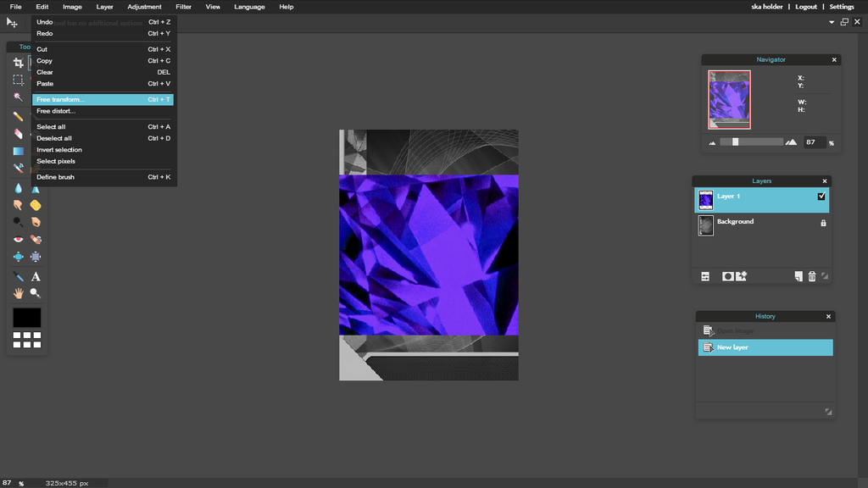Choose Define brush from the Edit menu

(x=103, y=177)
